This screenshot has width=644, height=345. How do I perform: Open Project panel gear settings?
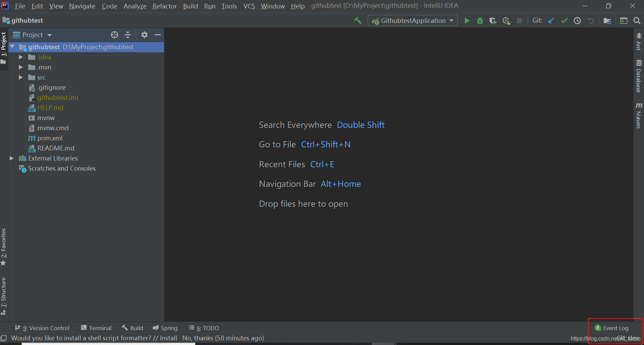(x=144, y=35)
